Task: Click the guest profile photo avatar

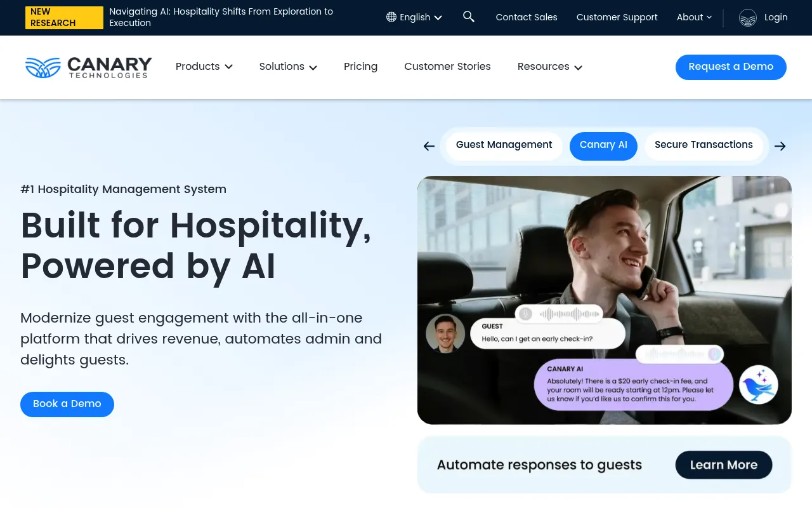Action: pos(445,333)
